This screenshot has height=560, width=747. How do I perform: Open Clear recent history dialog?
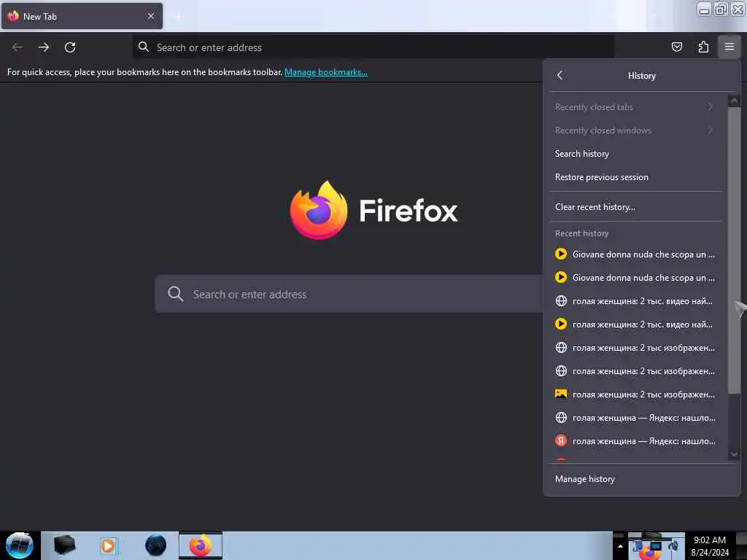(x=635, y=207)
